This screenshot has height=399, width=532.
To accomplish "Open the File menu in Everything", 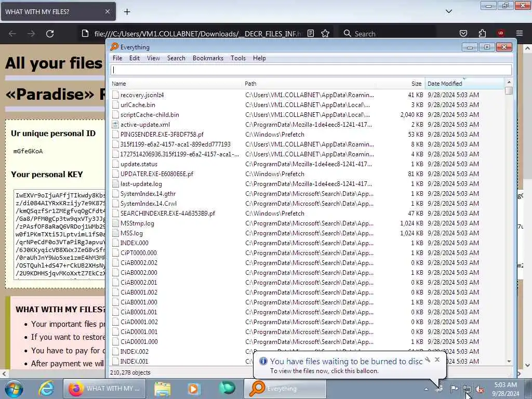I will click(x=117, y=58).
